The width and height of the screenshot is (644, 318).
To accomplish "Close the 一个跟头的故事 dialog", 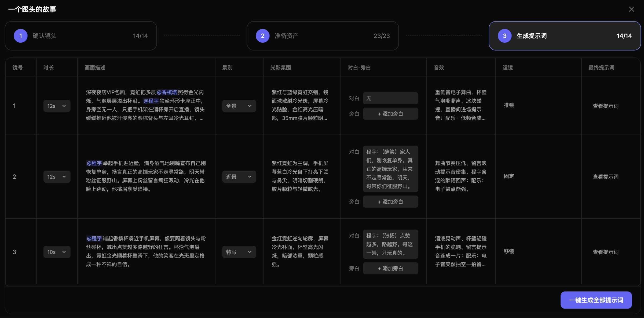I will coord(631,9).
